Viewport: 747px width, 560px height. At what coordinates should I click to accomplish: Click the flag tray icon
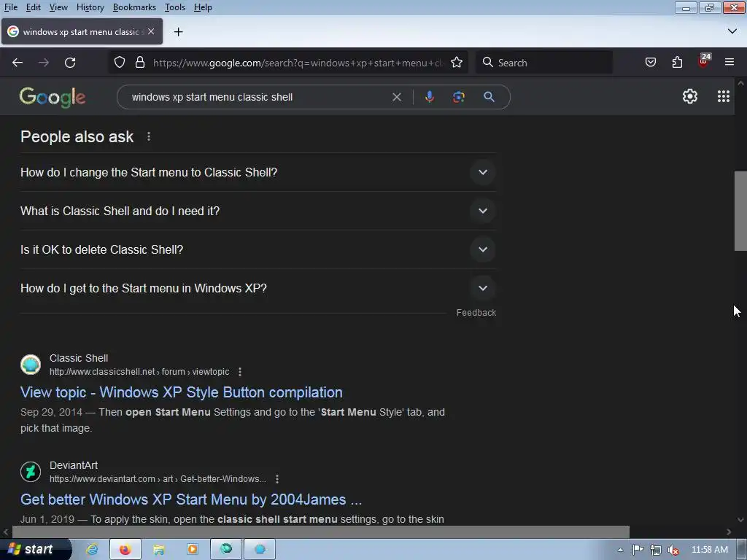pos(638,550)
